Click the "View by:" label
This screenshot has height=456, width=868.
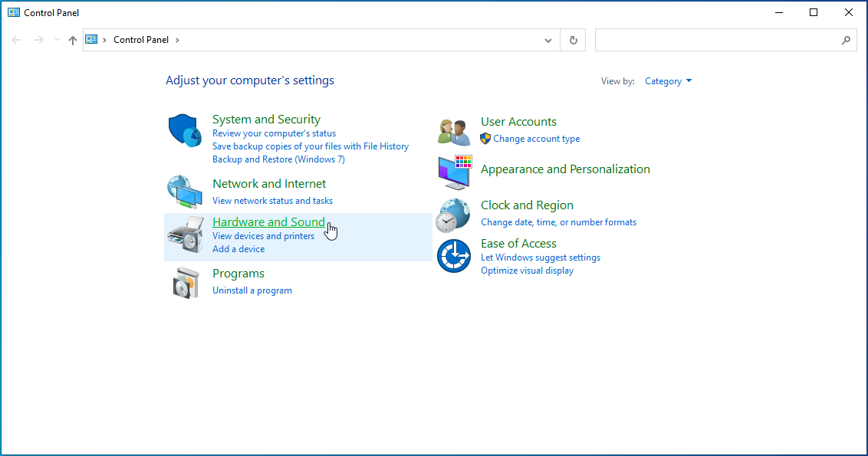618,81
